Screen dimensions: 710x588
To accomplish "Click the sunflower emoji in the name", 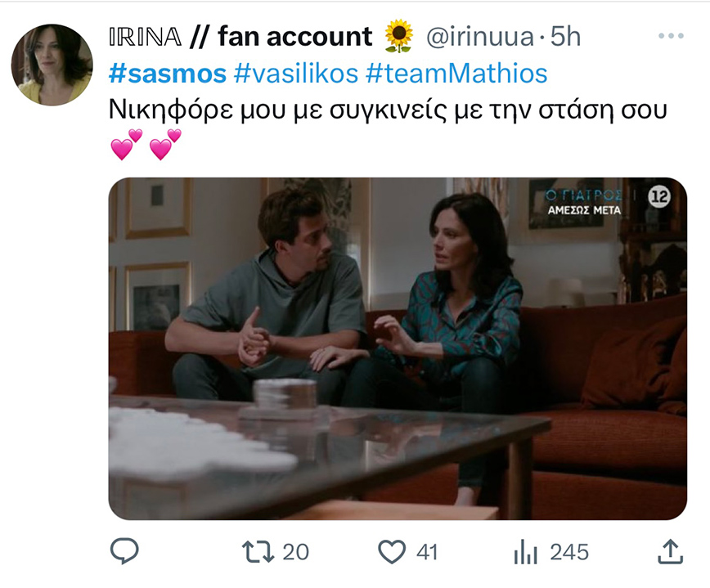I will click(x=398, y=36).
